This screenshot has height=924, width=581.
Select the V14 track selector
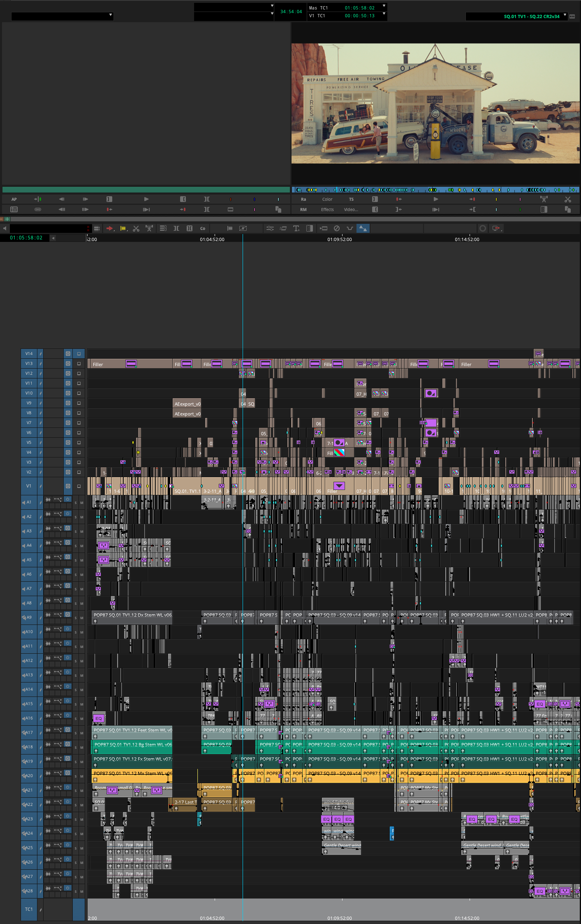pos(29,353)
